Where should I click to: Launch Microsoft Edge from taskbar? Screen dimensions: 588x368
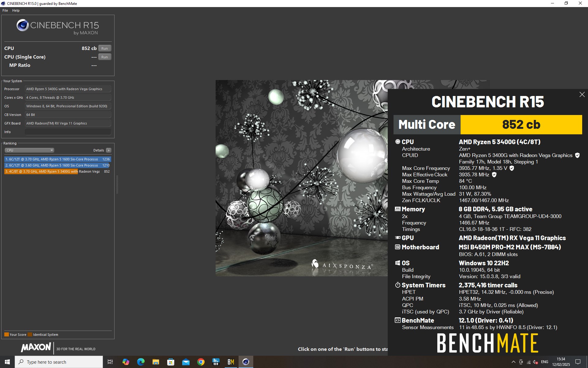coord(141,362)
